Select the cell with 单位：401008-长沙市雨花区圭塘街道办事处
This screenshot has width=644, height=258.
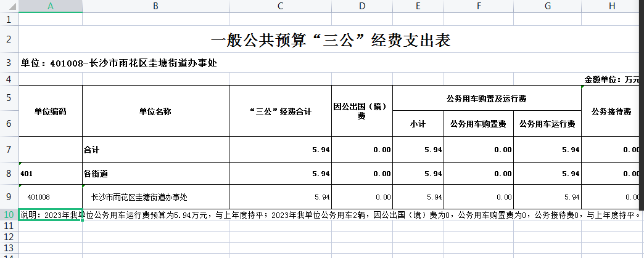(x=118, y=63)
